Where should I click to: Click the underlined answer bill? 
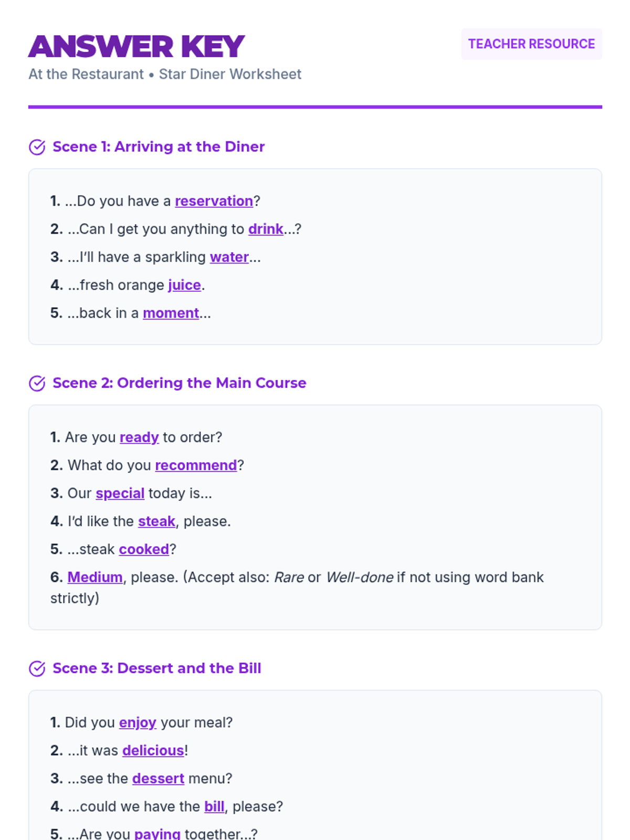tap(214, 806)
